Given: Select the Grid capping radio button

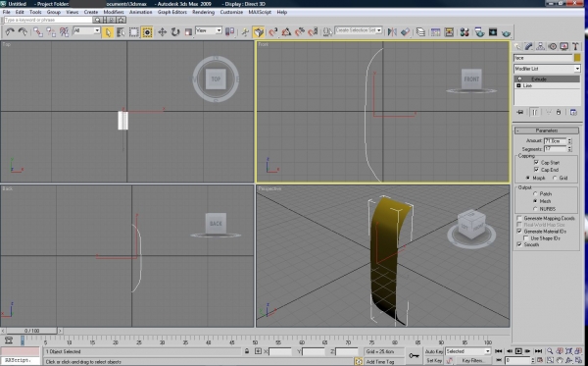Looking at the screenshot, I should click(555, 178).
